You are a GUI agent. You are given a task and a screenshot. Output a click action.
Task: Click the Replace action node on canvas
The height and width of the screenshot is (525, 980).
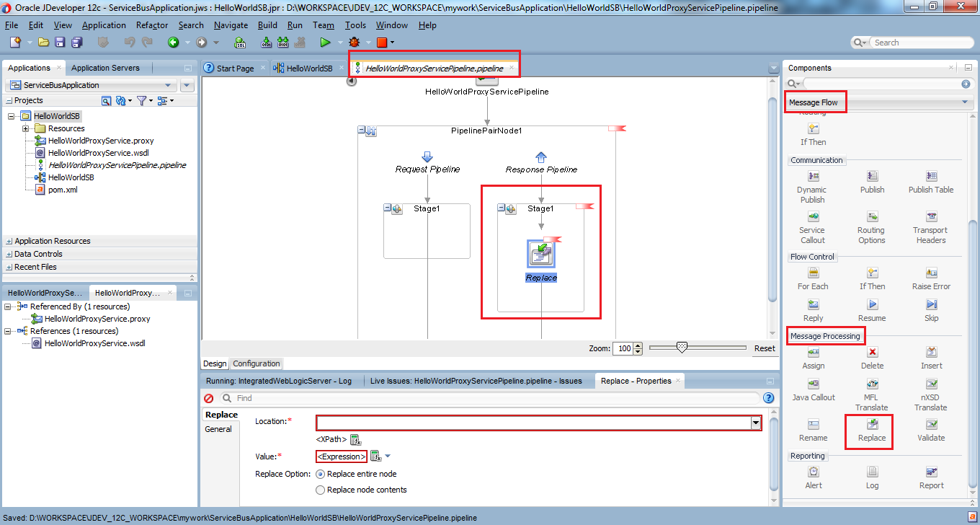541,254
